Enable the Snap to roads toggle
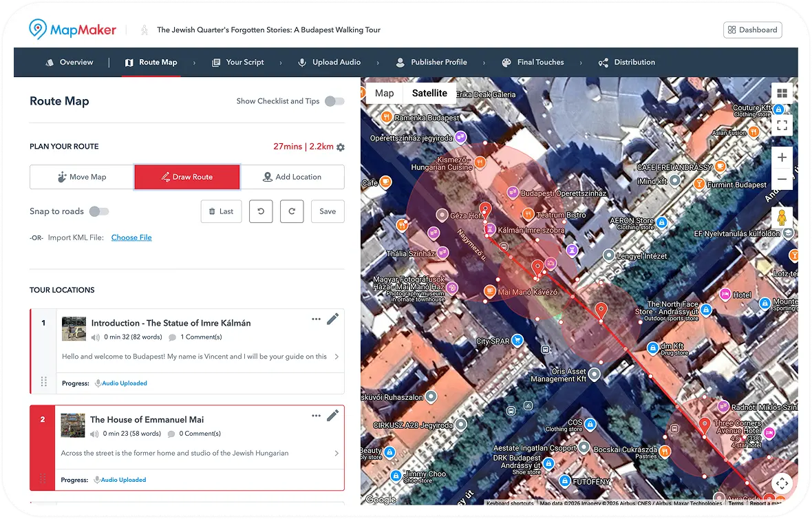 pyautogui.click(x=99, y=211)
